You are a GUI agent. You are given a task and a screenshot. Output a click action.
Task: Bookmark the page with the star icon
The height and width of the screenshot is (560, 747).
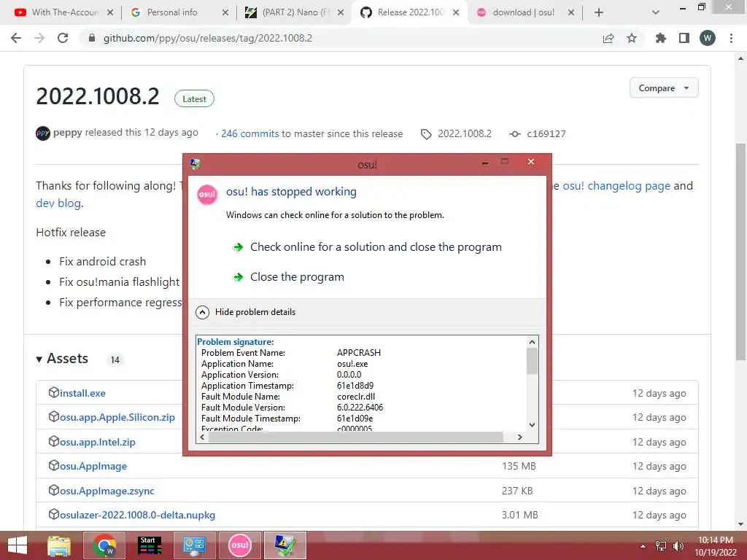[x=632, y=38]
